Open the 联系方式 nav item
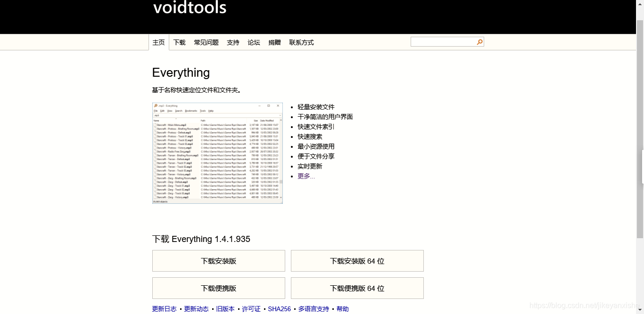644x314 pixels. pyautogui.click(x=302, y=42)
